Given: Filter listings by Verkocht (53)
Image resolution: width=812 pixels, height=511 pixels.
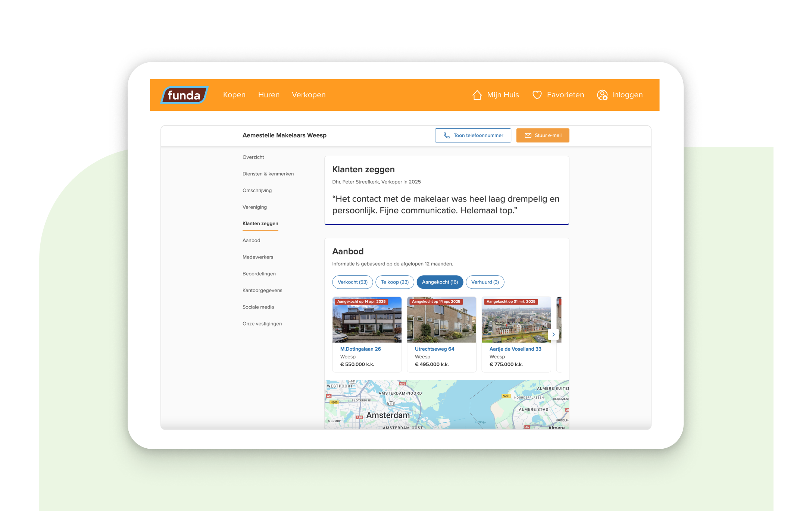Looking at the screenshot, I should point(353,282).
